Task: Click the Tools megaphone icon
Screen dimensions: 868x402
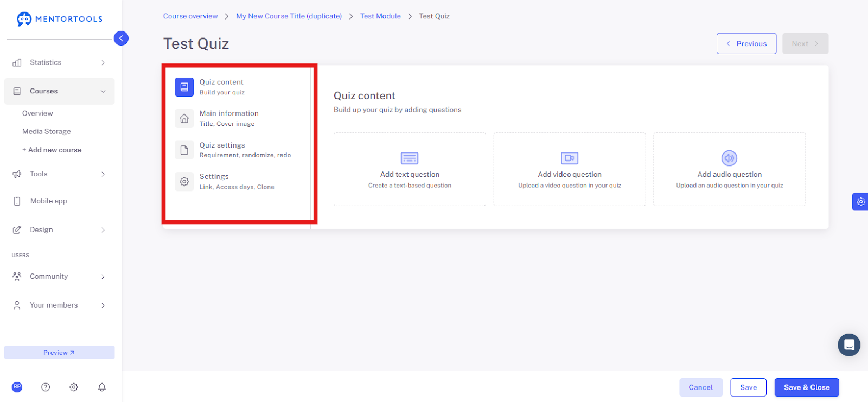Action: 17,174
